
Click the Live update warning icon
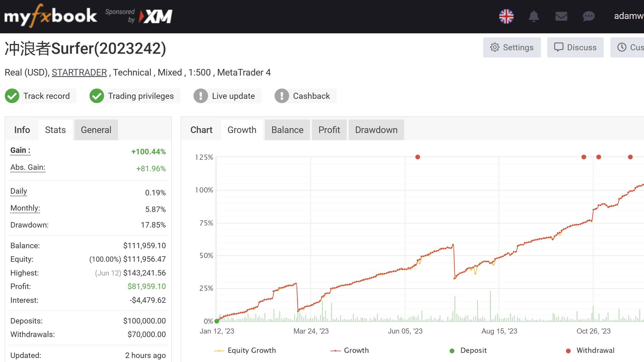coord(200,96)
